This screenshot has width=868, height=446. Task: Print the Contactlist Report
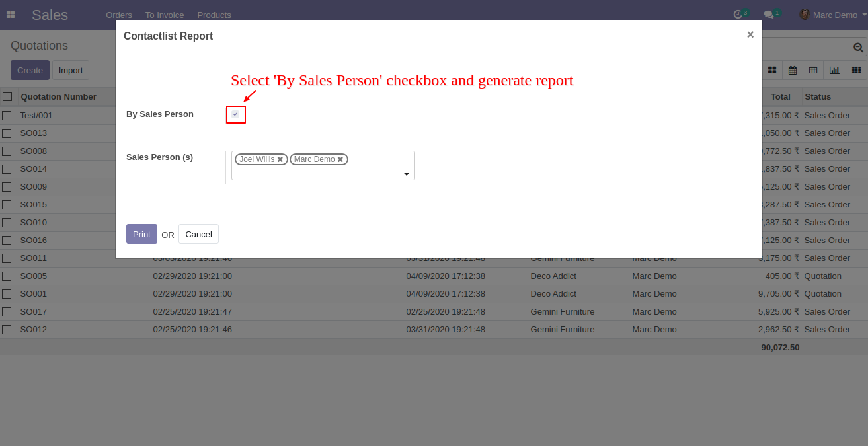(141, 234)
